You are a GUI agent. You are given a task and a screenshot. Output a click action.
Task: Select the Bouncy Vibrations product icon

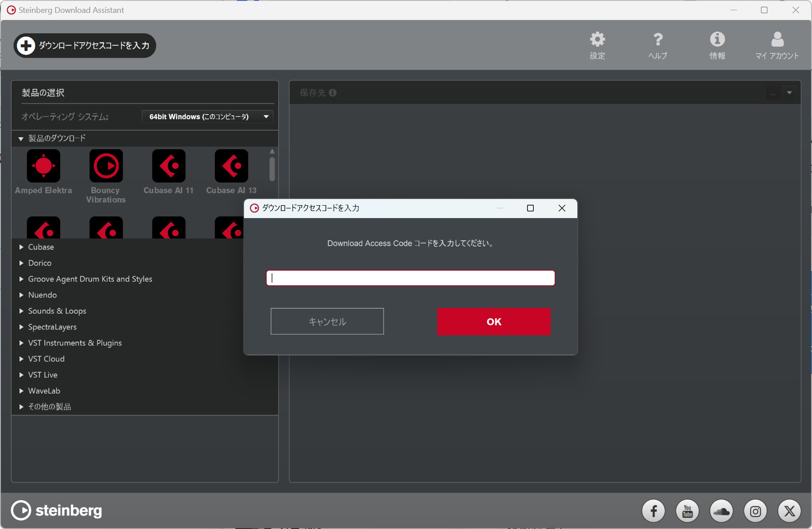coord(106,166)
